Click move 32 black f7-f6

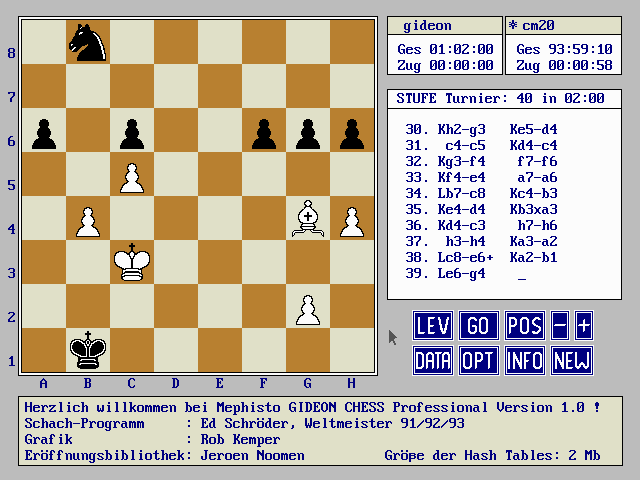point(537,161)
